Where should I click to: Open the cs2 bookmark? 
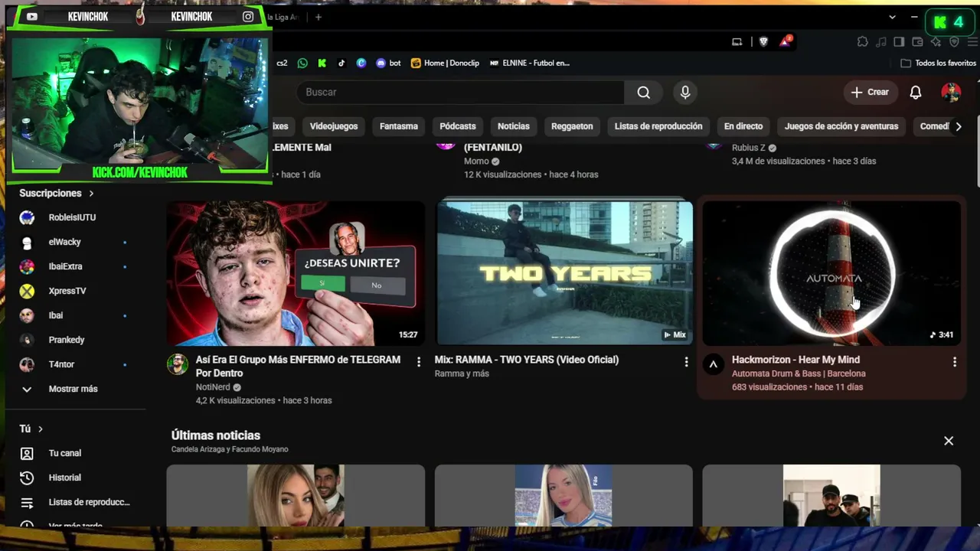pos(282,63)
